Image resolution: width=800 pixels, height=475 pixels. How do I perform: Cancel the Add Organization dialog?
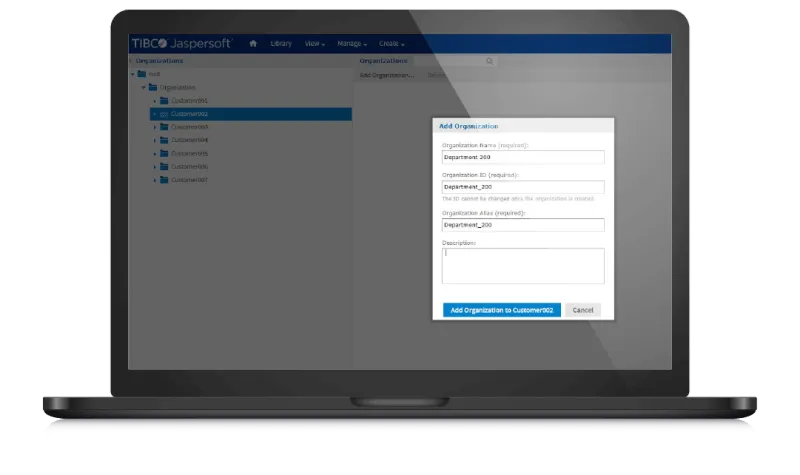click(583, 310)
